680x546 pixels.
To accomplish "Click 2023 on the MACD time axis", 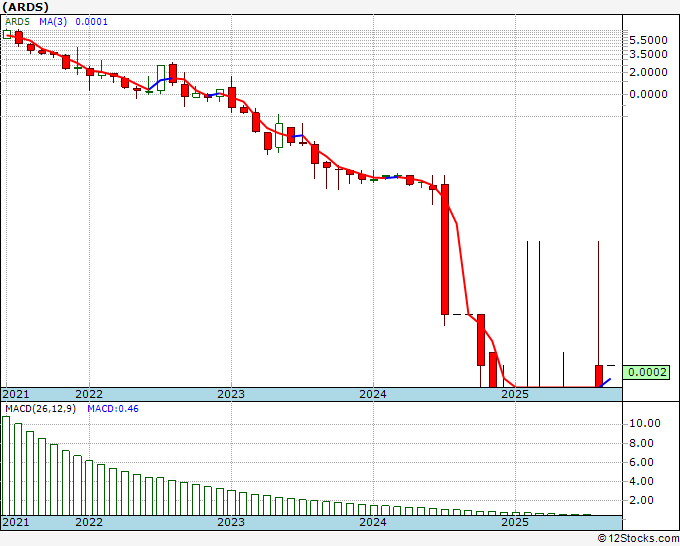I will pyautogui.click(x=231, y=522).
